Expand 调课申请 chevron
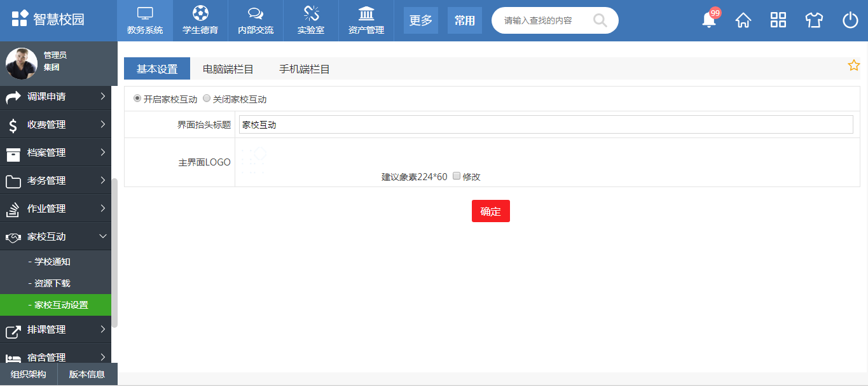868x387 pixels. (x=102, y=96)
